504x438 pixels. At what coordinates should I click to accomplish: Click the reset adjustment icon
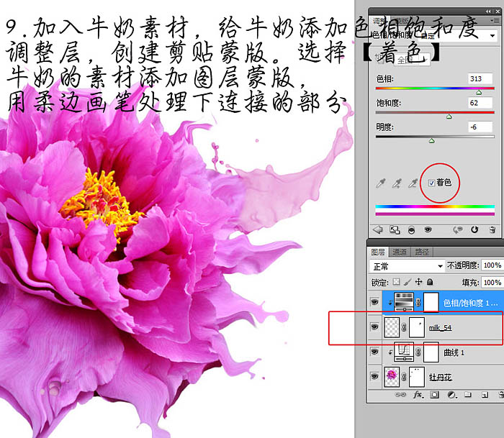pos(474,229)
